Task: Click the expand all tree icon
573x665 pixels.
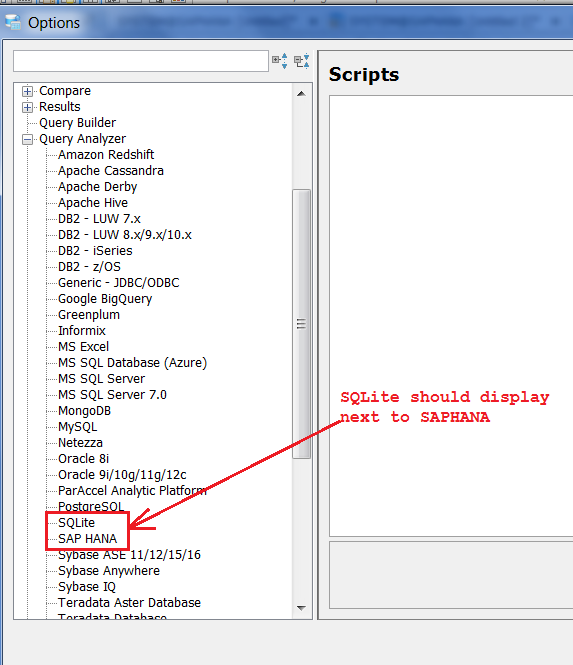Action: (280, 61)
